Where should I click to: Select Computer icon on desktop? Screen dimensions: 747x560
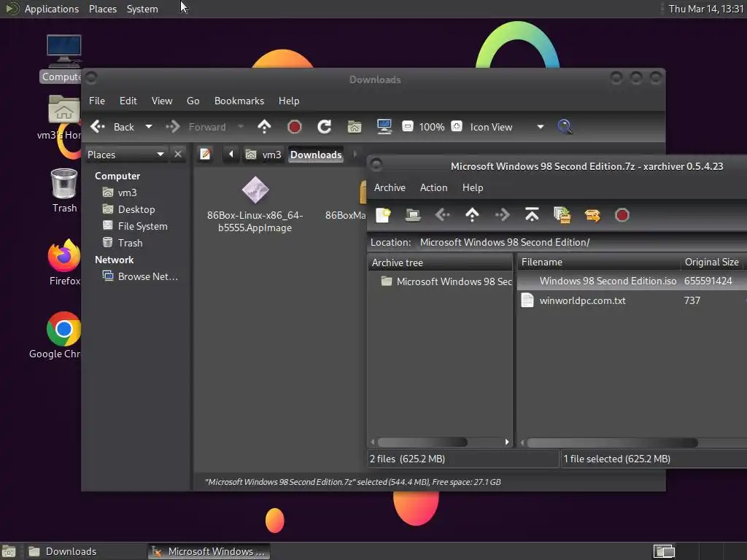pyautogui.click(x=64, y=51)
